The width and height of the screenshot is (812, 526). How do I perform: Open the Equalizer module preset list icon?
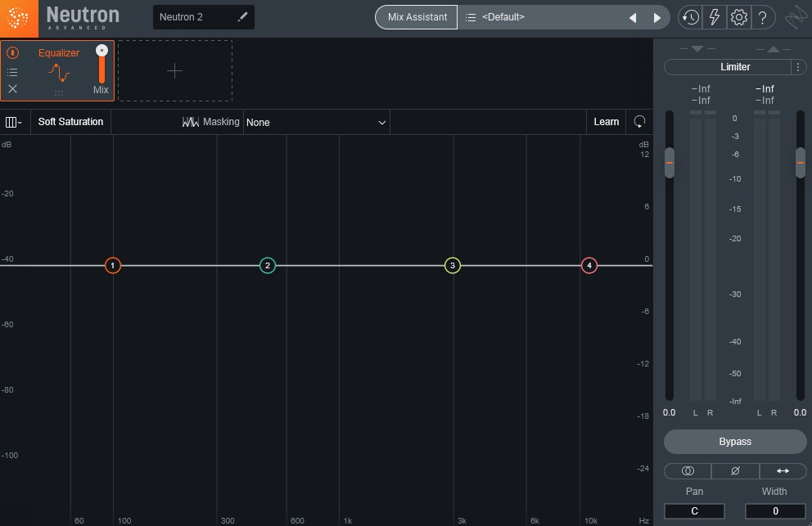click(12, 72)
